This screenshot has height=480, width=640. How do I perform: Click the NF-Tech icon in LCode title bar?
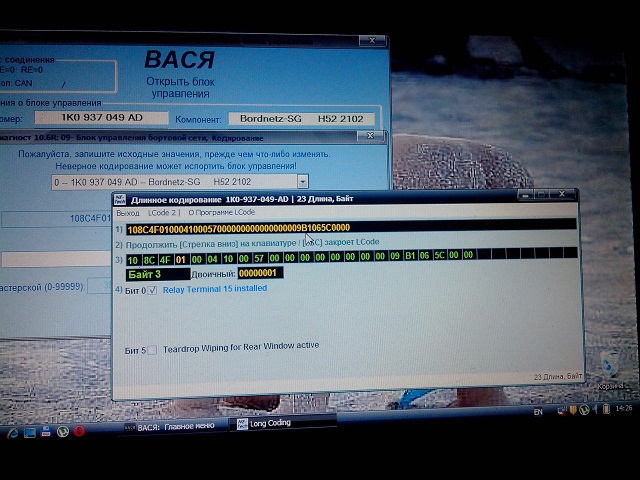click(120, 199)
